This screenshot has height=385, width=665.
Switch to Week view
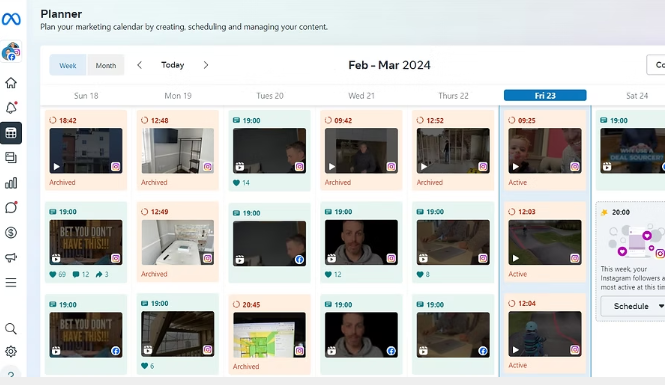pyautogui.click(x=68, y=65)
